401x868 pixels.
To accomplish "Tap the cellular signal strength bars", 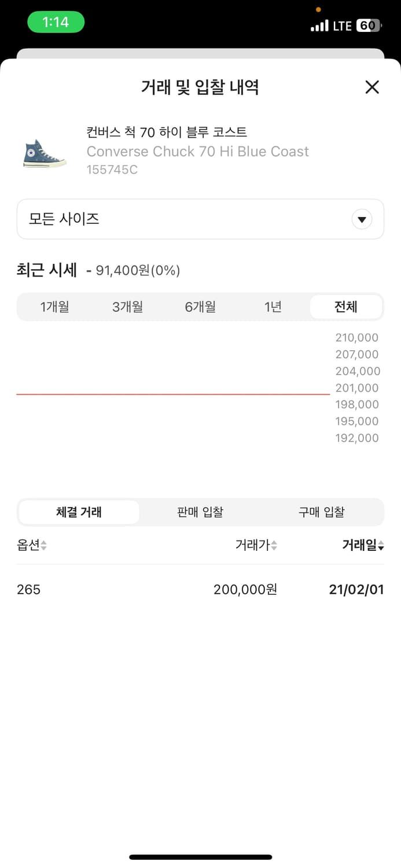I will 320,25.
